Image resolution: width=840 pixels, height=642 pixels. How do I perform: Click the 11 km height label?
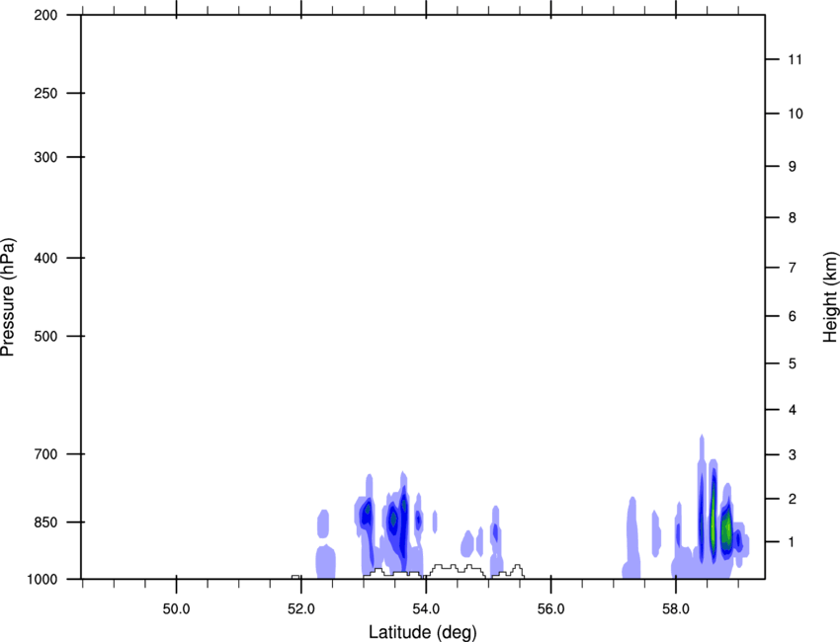795,59
